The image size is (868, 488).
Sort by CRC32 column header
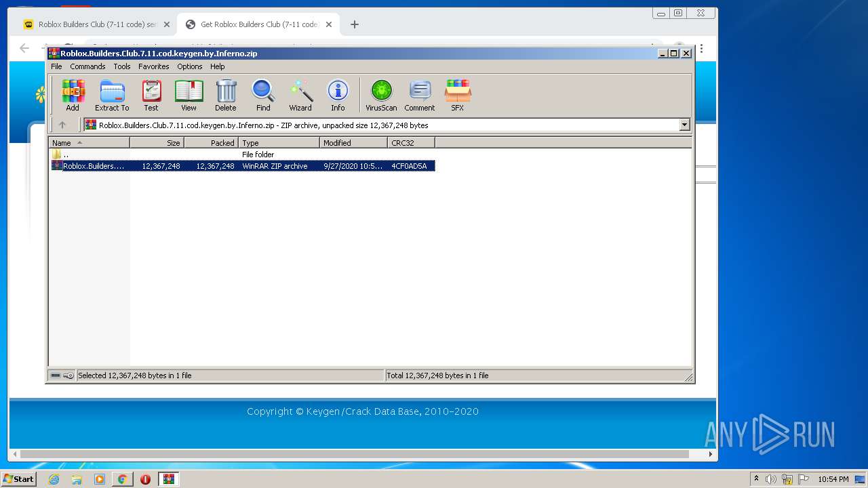click(411, 143)
